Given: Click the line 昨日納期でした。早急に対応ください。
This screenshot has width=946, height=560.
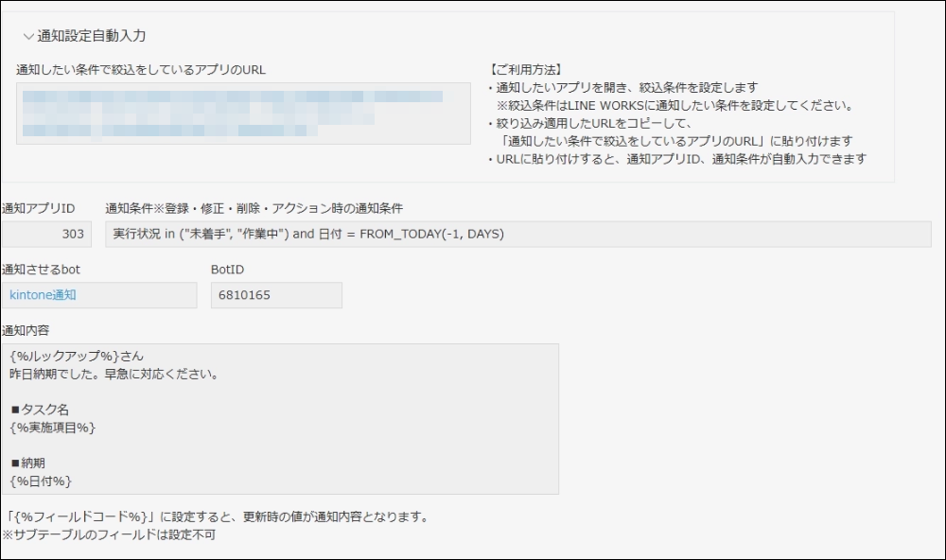Looking at the screenshot, I should coord(114,375).
